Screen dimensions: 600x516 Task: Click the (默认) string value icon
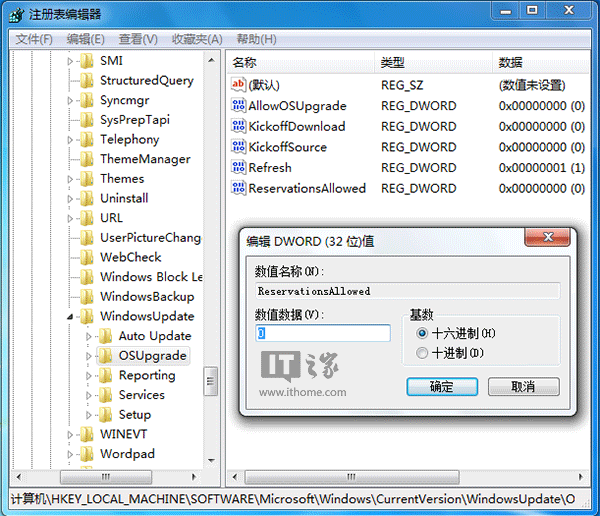(x=238, y=85)
